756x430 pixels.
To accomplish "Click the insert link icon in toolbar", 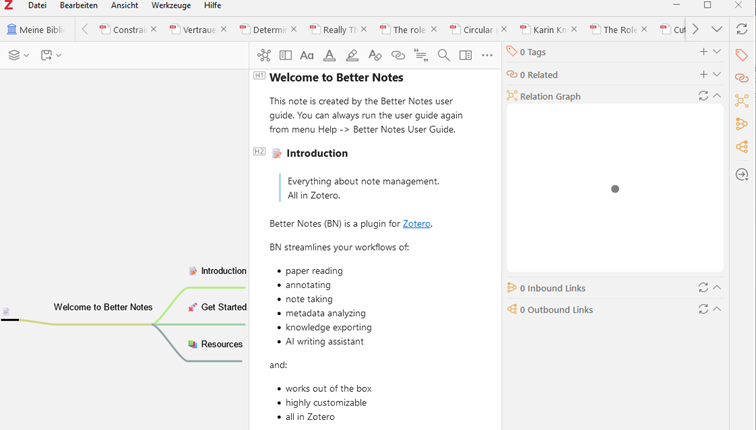I will click(398, 55).
